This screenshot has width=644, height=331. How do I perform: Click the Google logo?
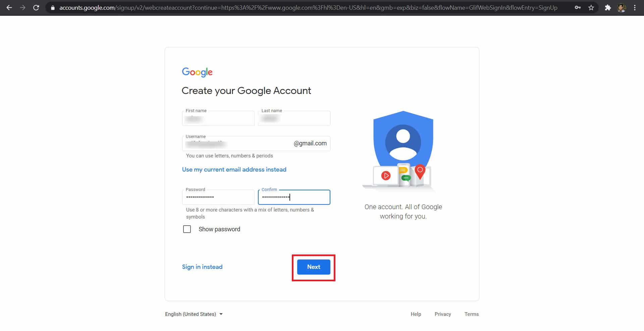tap(197, 72)
